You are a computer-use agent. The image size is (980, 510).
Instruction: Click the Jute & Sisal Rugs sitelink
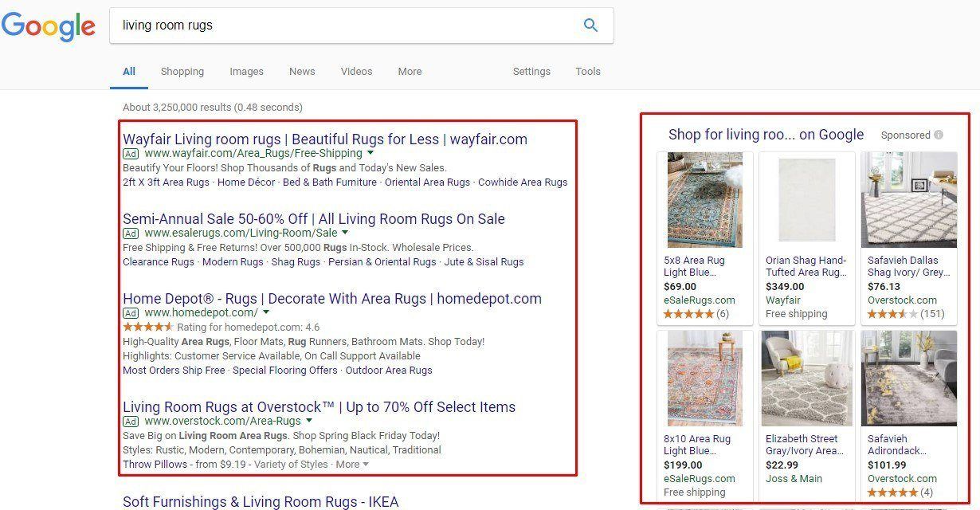(x=484, y=261)
